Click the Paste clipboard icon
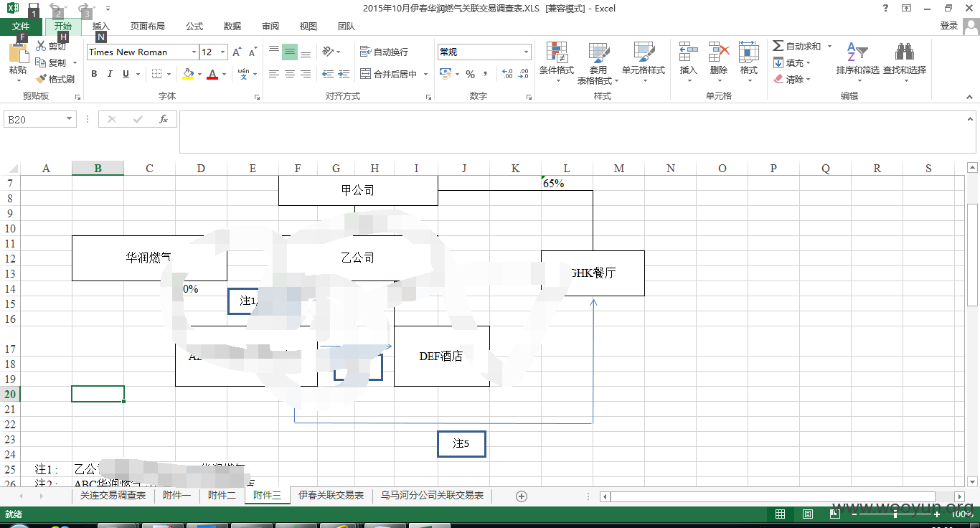The height and width of the screenshot is (528, 980). [x=18, y=54]
